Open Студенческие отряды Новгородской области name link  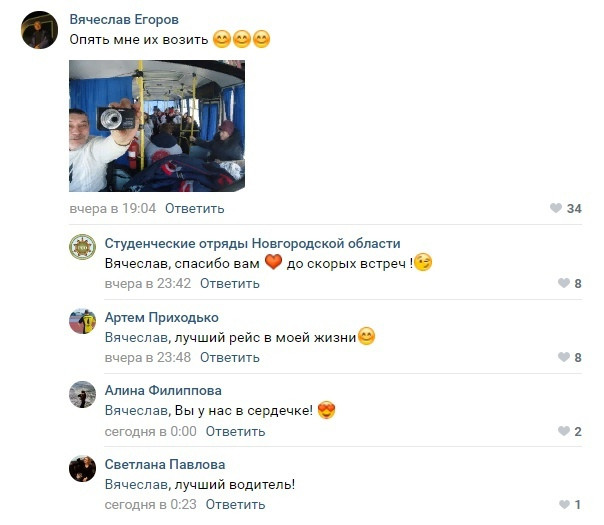(x=253, y=243)
